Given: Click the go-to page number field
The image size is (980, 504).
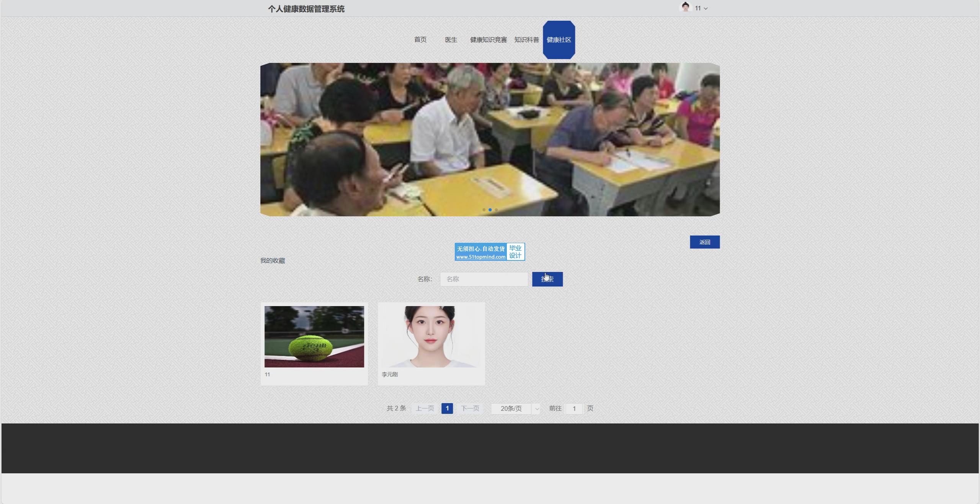Looking at the screenshot, I should tap(573, 409).
